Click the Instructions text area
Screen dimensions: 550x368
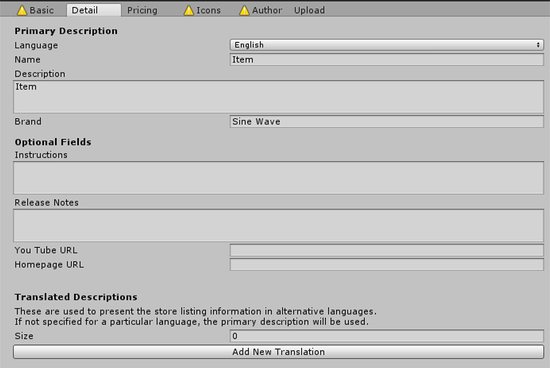tap(279, 178)
